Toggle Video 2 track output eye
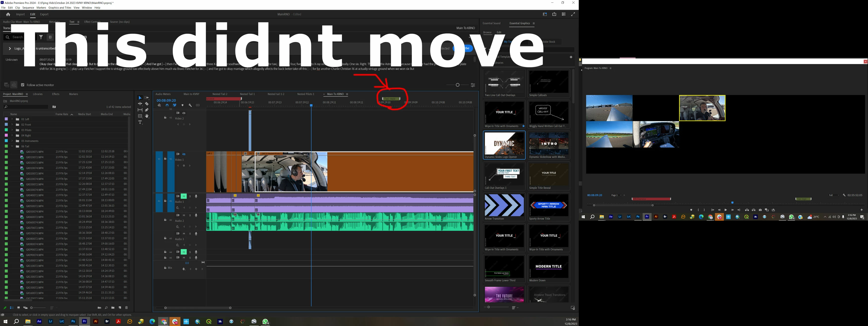 tap(184, 113)
